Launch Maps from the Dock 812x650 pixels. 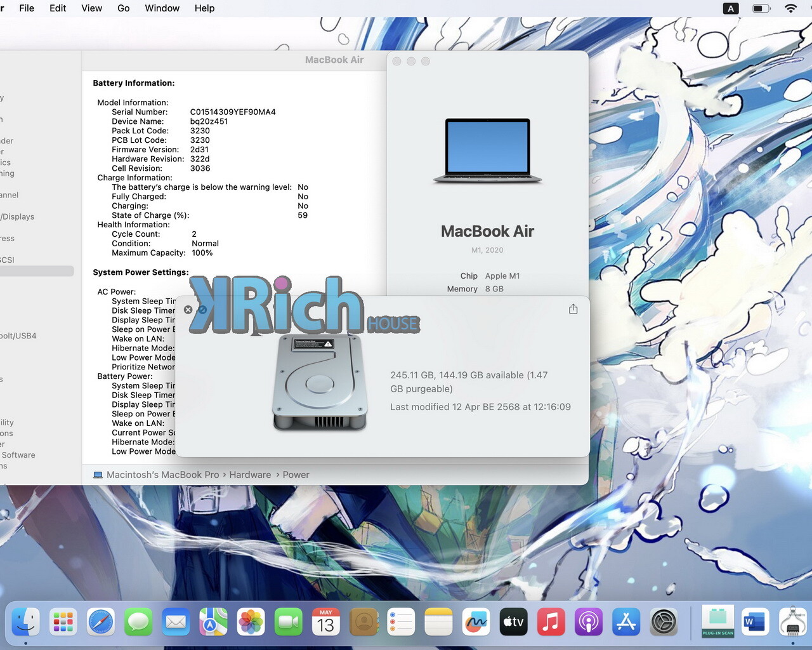[x=213, y=622]
